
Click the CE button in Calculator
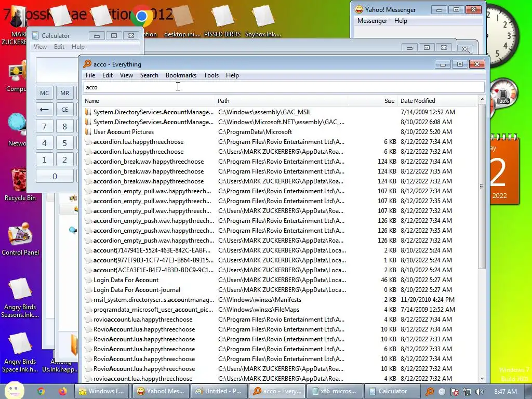coord(64,110)
